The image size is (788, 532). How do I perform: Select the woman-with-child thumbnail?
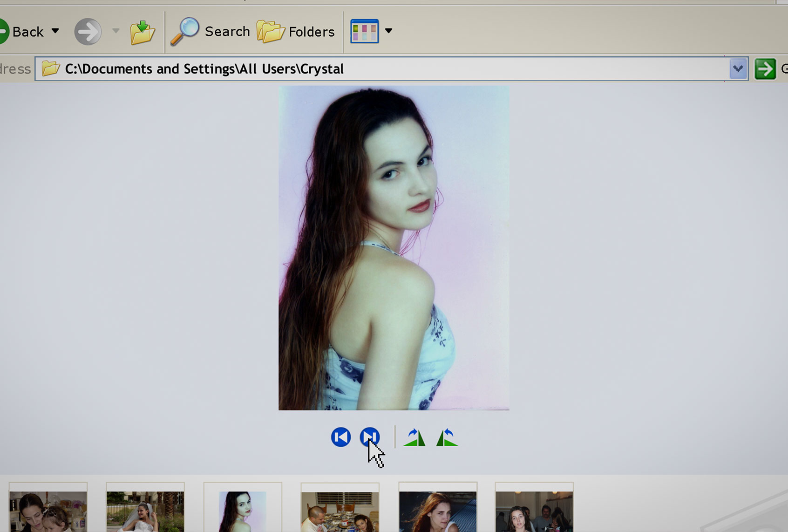pyautogui.click(x=48, y=508)
